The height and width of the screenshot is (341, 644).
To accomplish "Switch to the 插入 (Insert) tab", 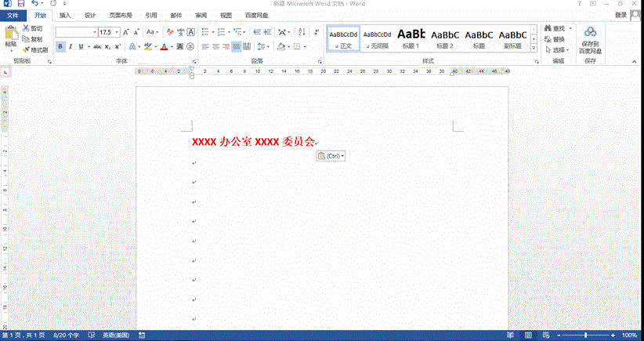I will tap(65, 15).
